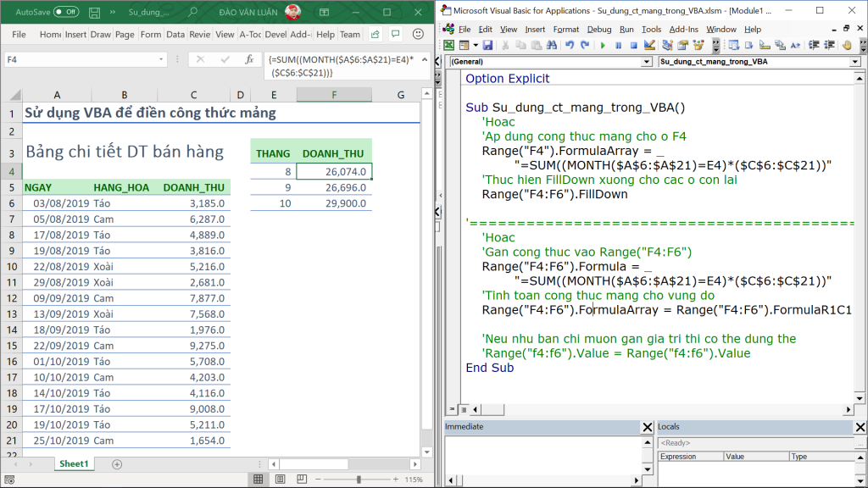
Task: Run the macro with the green play icon
Action: 603,45
